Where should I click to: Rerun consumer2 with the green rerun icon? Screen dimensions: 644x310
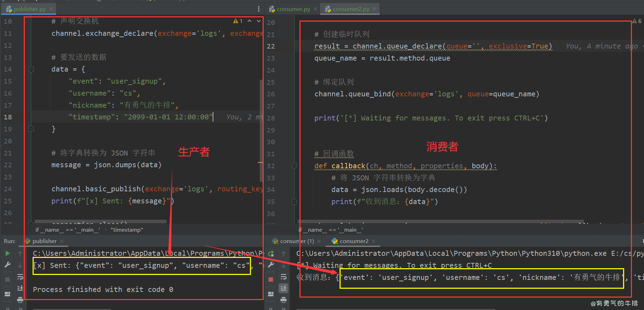pyautogui.click(x=271, y=253)
